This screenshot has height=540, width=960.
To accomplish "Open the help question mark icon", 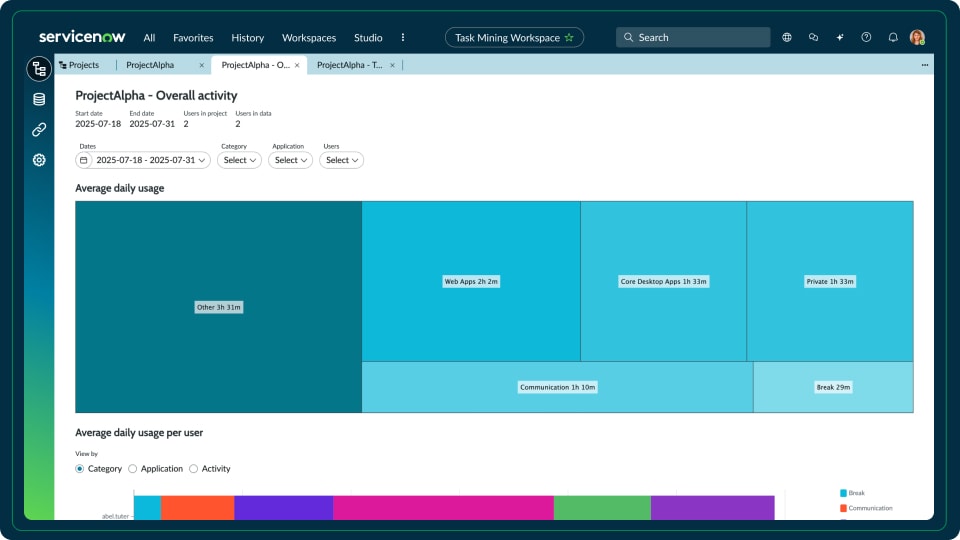I will tap(866, 38).
